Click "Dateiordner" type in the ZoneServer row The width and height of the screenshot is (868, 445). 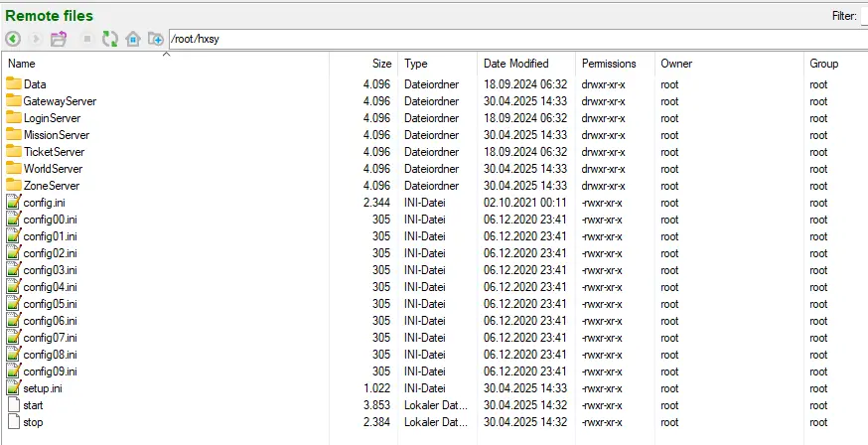pos(432,186)
